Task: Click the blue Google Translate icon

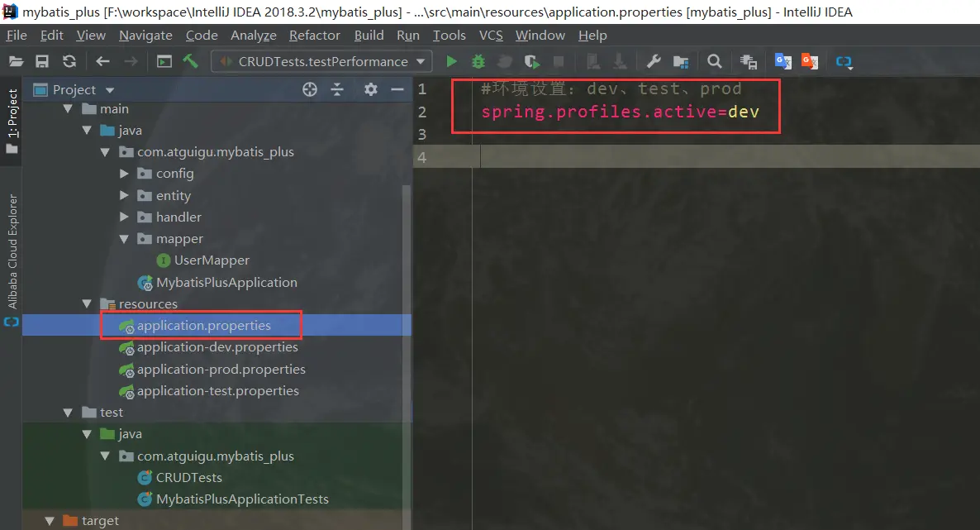Action: 783,61
